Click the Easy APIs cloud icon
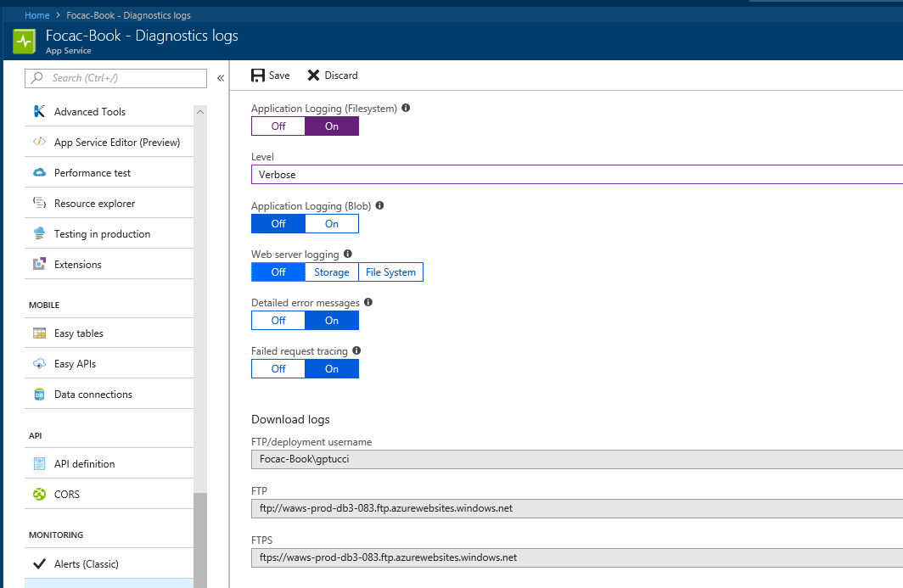903x588 pixels. point(39,363)
